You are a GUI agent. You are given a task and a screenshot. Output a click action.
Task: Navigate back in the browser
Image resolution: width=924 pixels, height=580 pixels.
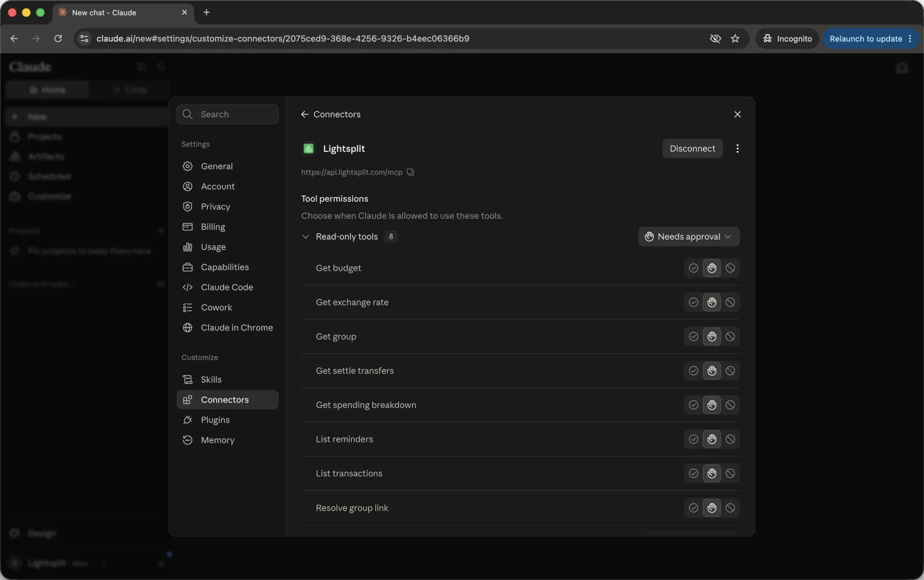pyautogui.click(x=14, y=38)
